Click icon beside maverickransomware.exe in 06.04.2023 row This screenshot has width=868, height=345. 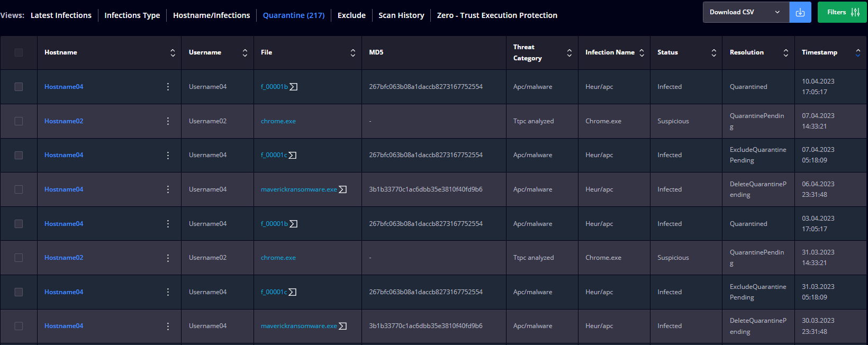[x=343, y=189]
